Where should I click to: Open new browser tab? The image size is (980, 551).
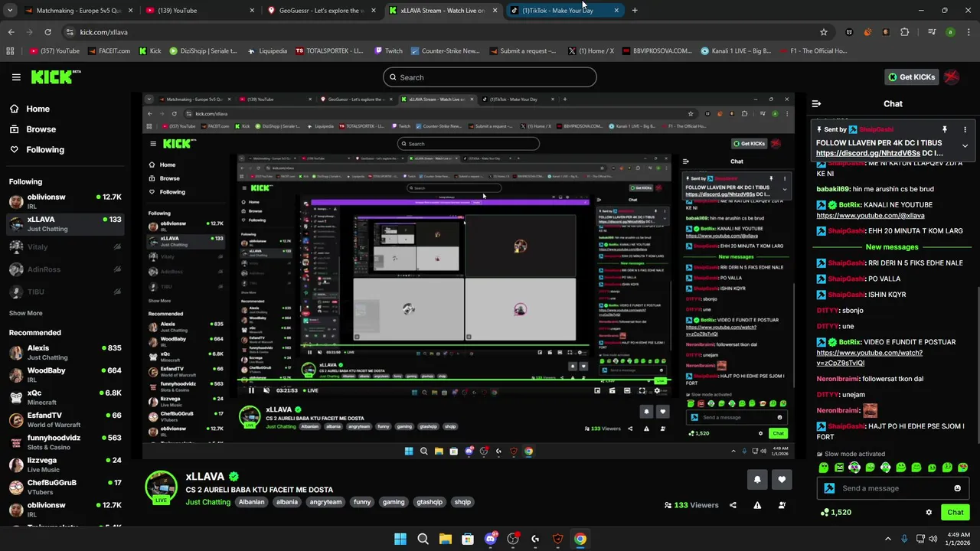point(635,11)
